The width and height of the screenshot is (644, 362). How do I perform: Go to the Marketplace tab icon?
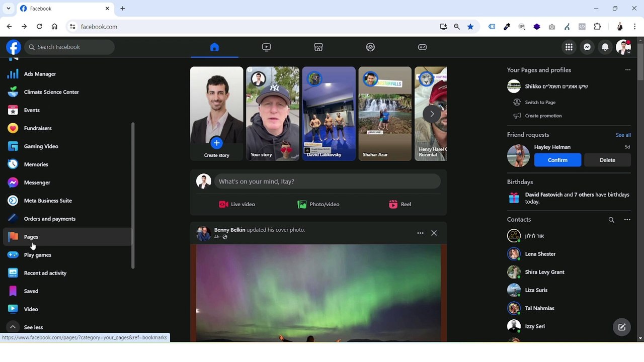click(x=318, y=47)
